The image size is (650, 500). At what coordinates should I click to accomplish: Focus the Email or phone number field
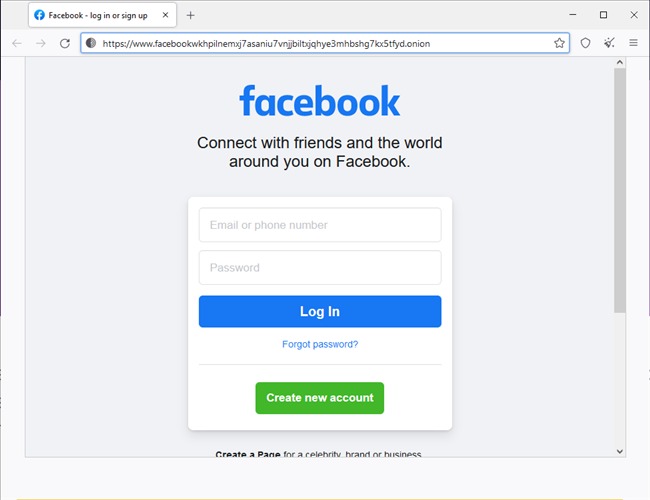(320, 225)
